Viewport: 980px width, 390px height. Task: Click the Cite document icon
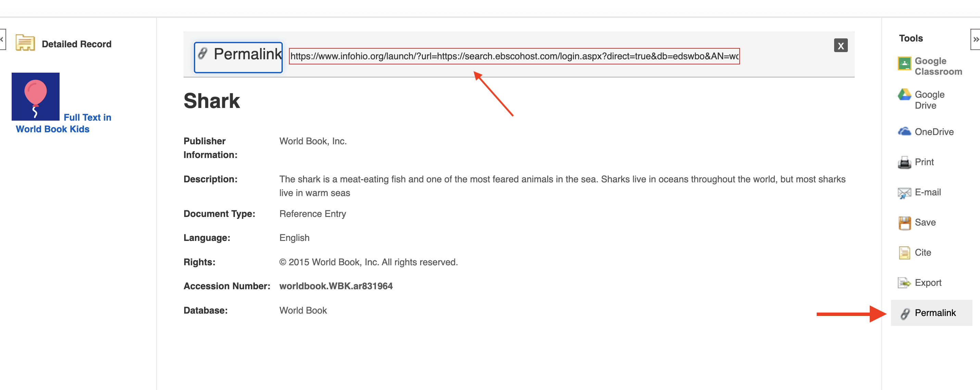(x=904, y=253)
